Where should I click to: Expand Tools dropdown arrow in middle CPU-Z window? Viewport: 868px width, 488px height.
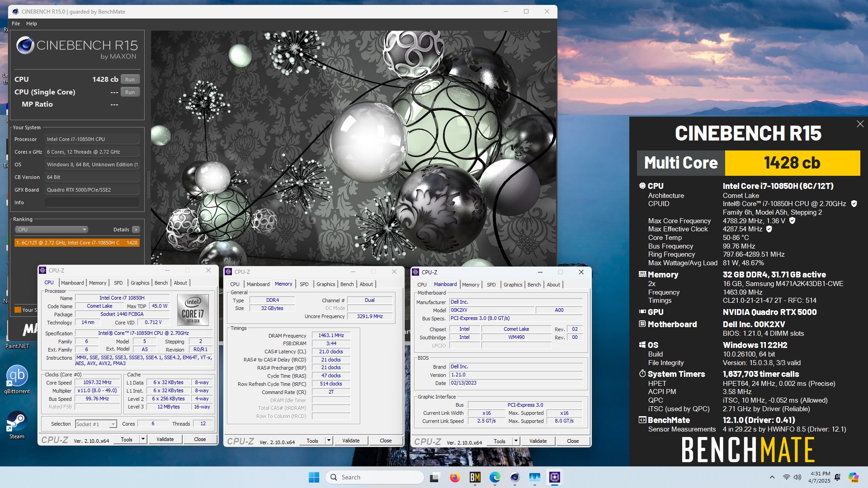tap(329, 441)
